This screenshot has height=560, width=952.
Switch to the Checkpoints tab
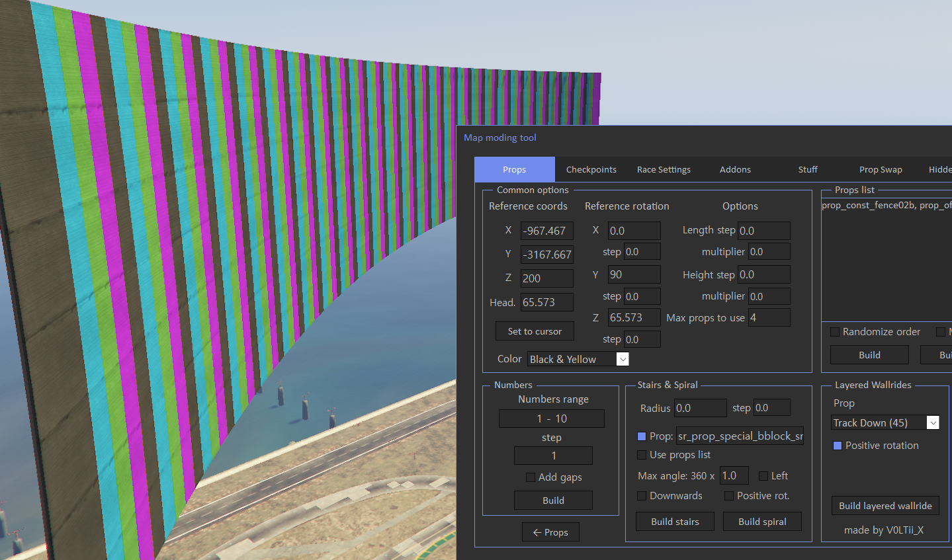click(591, 169)
